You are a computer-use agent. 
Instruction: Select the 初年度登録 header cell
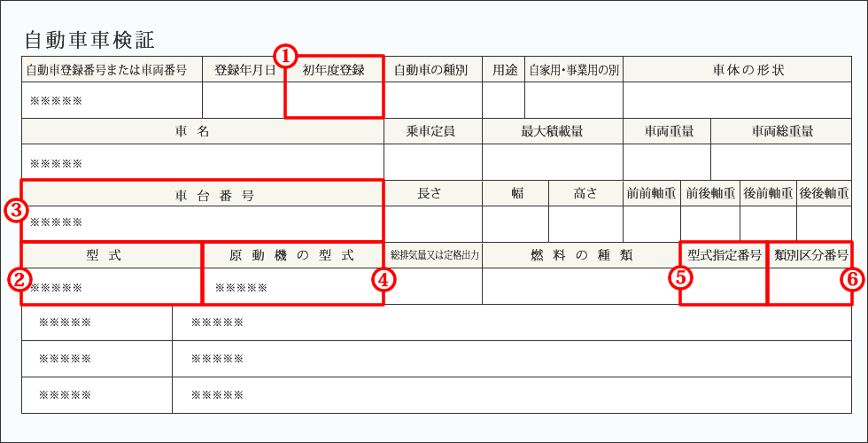click(x=334, y=70)
